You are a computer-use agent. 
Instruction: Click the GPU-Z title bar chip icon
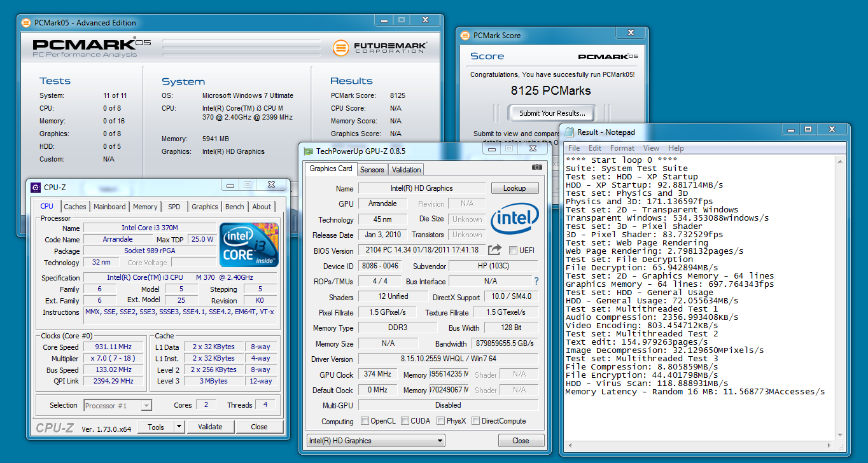309,151
